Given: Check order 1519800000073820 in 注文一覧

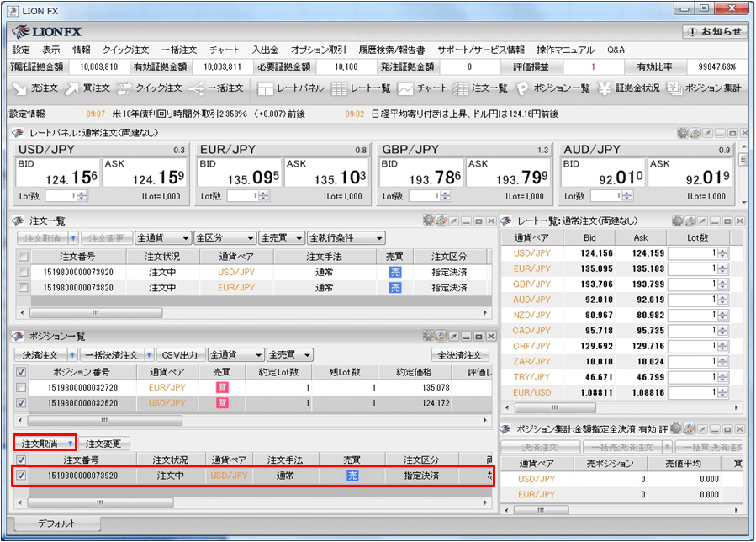Looking at the screenshot, I should click(x=24, y=288).
